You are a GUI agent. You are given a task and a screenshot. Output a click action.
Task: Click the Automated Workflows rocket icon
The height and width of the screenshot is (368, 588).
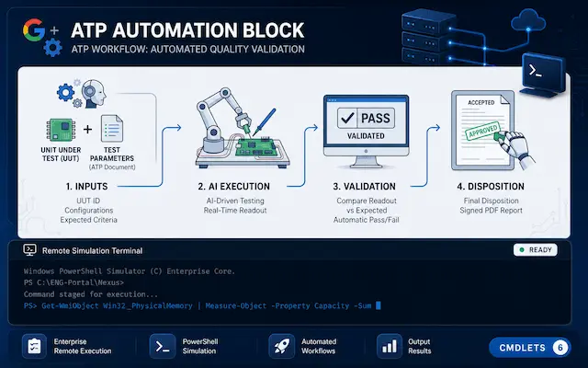281,346
